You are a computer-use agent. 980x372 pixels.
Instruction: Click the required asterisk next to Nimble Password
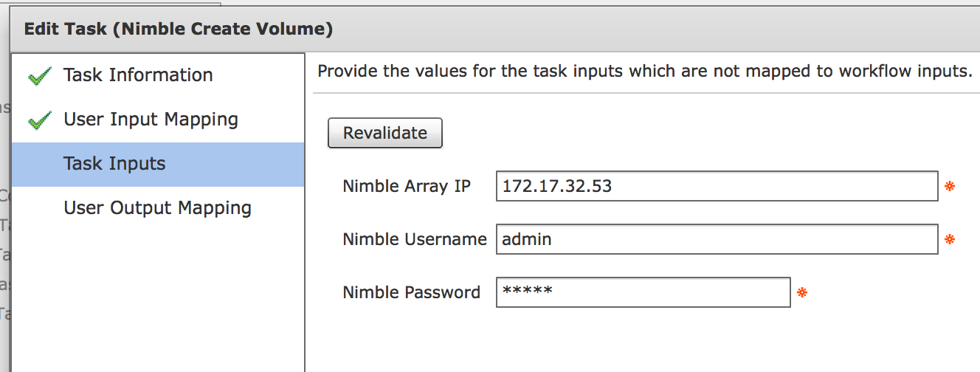pos(802,293)
